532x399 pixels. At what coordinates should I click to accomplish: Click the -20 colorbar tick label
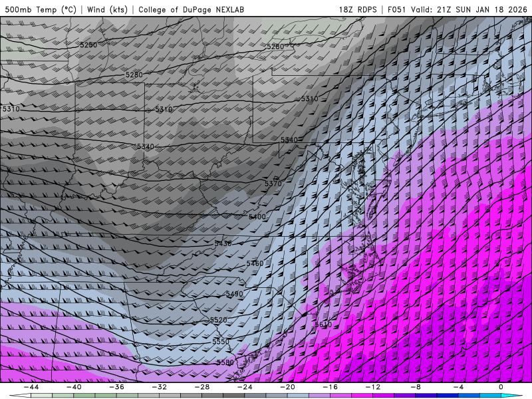click(288, 387)
